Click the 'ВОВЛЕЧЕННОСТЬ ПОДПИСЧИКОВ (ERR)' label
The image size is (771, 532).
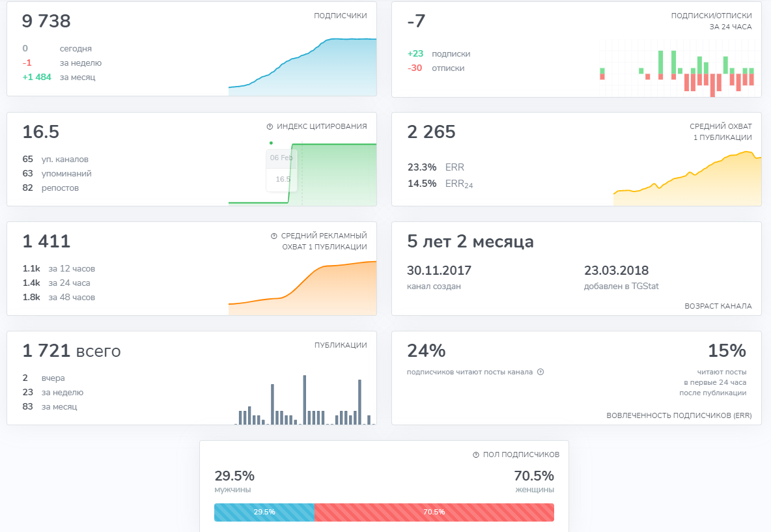(x=679, y=415)
